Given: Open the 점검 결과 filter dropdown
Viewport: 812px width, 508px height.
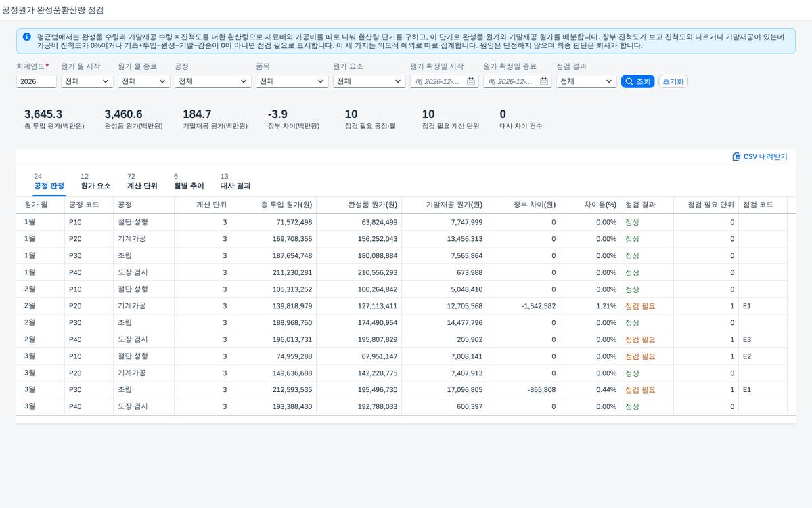Looking at the screenshot, I should click(x=587, y=81).
